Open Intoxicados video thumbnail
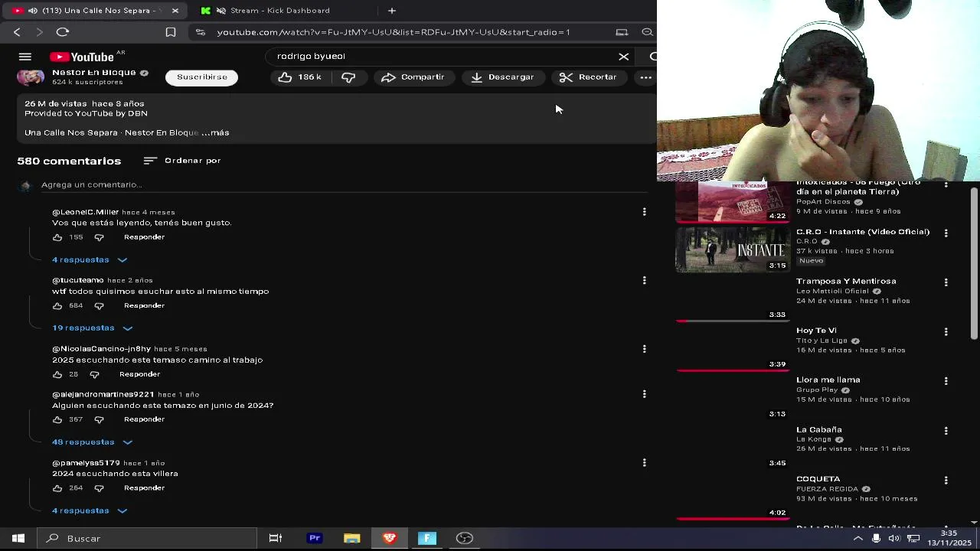Screen dimensions: 980x551 (732, 202)
